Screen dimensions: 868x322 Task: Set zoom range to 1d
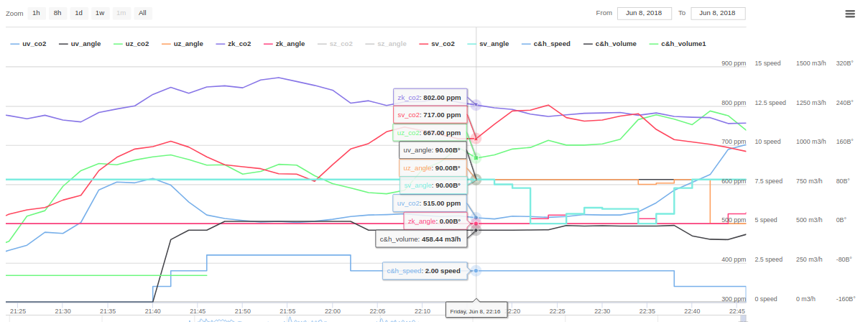point(79,13)
